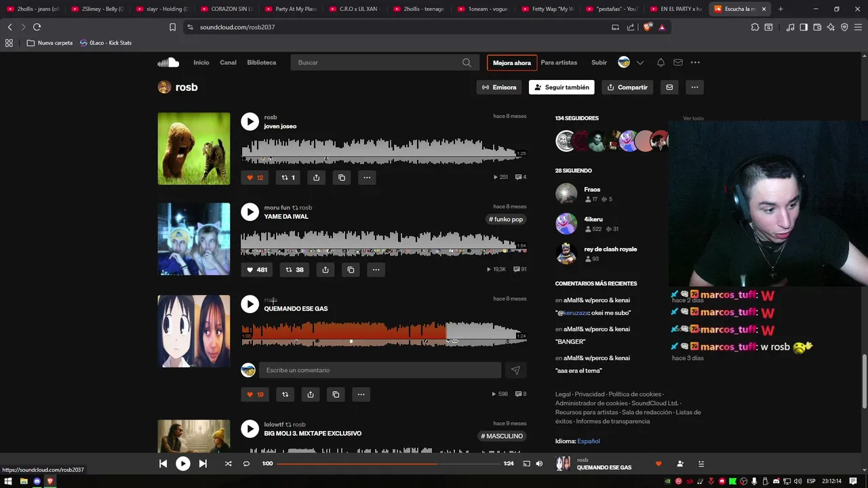Toggle repeat in player bar
The width and height of the screenshot is (868, 488).
coord(246,464)
